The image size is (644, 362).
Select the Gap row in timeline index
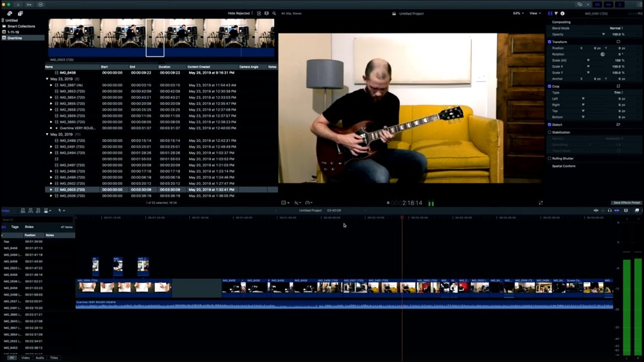point(38,241)
